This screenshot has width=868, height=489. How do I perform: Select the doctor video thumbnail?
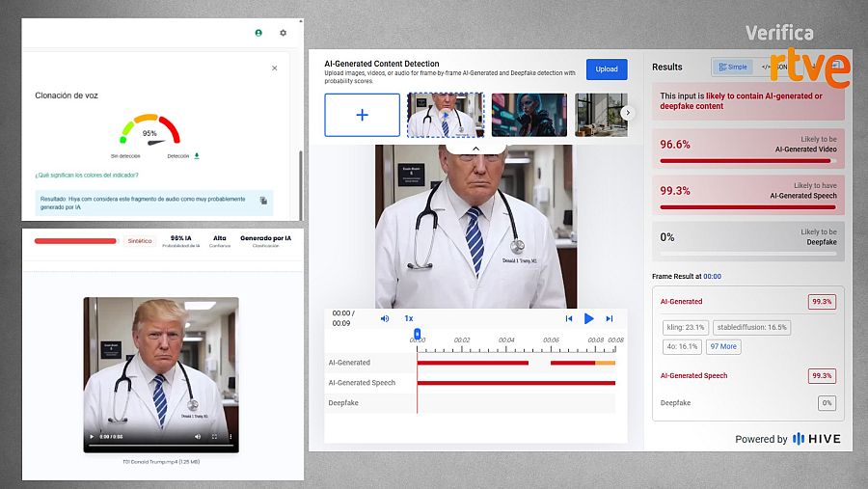pyautogui.click(x=446, y=115)
